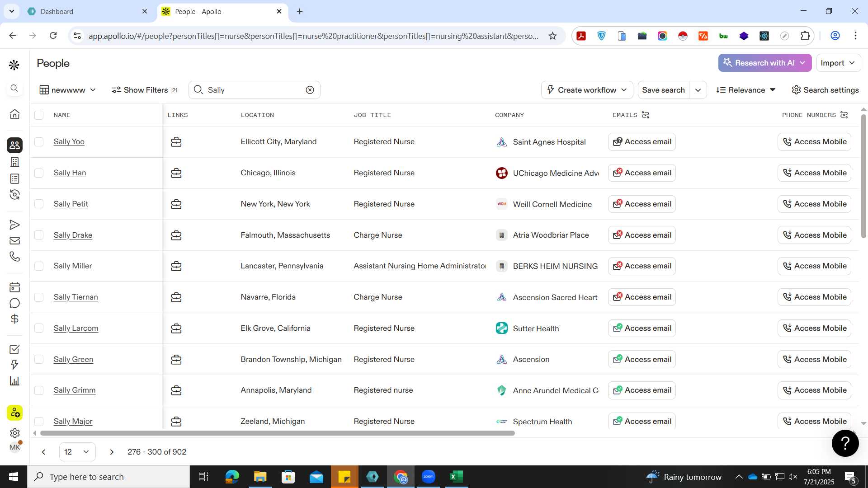
Task: Click the Company column header
Action: (509, 115)
